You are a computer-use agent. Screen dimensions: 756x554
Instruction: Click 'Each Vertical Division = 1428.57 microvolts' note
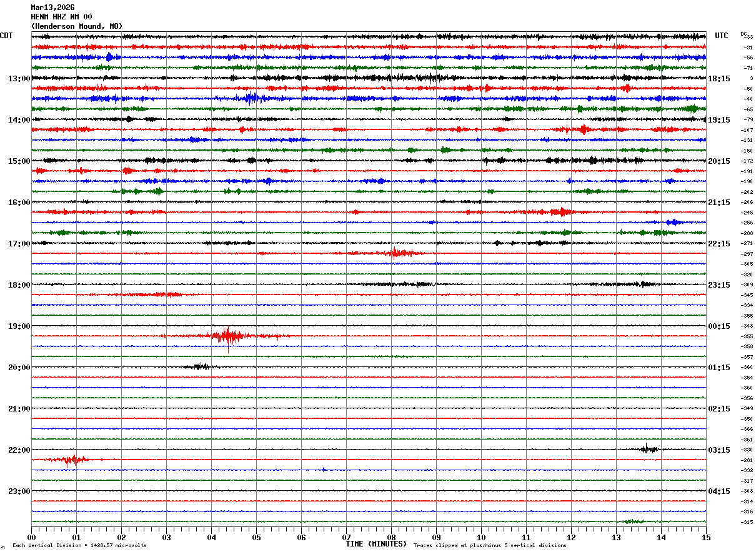[x=80, y=546]
